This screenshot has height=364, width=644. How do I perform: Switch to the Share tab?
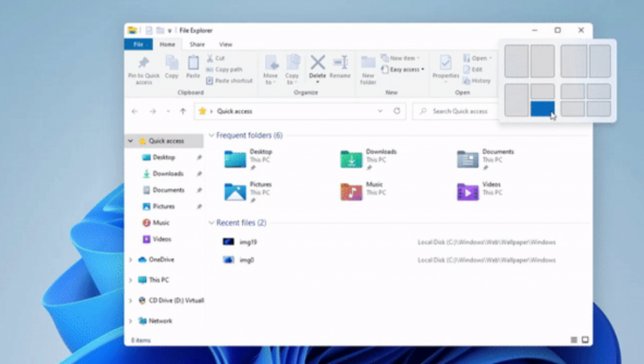tap(197, 44)
